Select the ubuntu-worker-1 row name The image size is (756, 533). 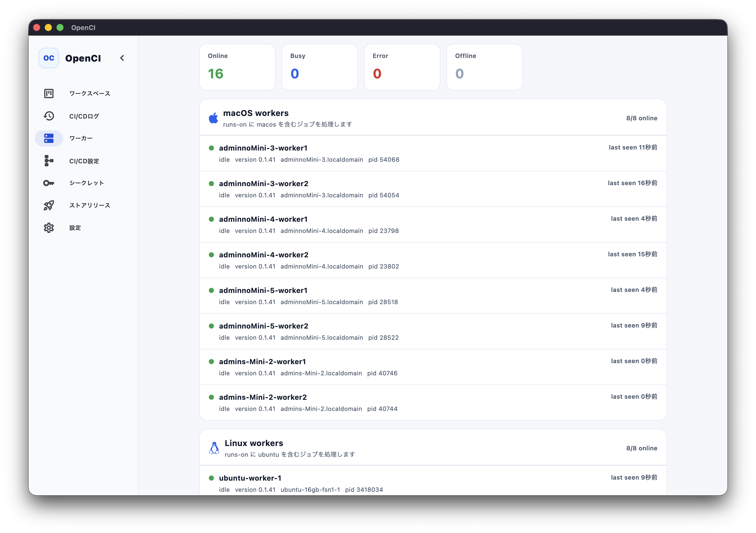click(250, 478)
